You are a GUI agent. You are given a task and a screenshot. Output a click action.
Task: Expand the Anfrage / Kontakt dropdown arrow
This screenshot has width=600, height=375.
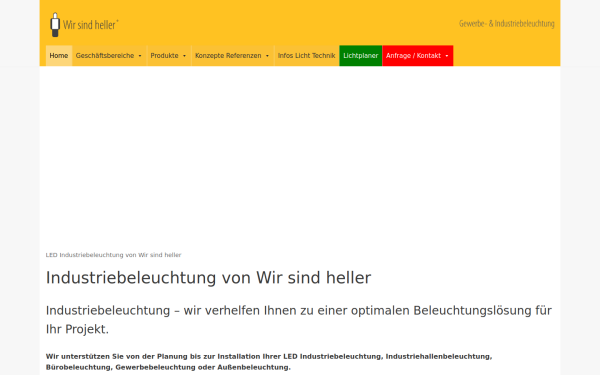click(x=447, y=56)
